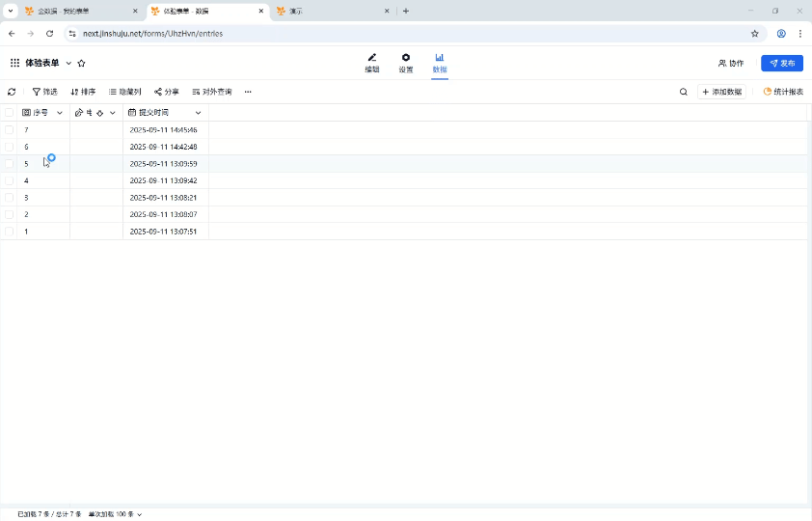The height and width of the screenshot is (521, 812).
Task: Click the 添加数据 add data button
Action: tap(721, 92)
